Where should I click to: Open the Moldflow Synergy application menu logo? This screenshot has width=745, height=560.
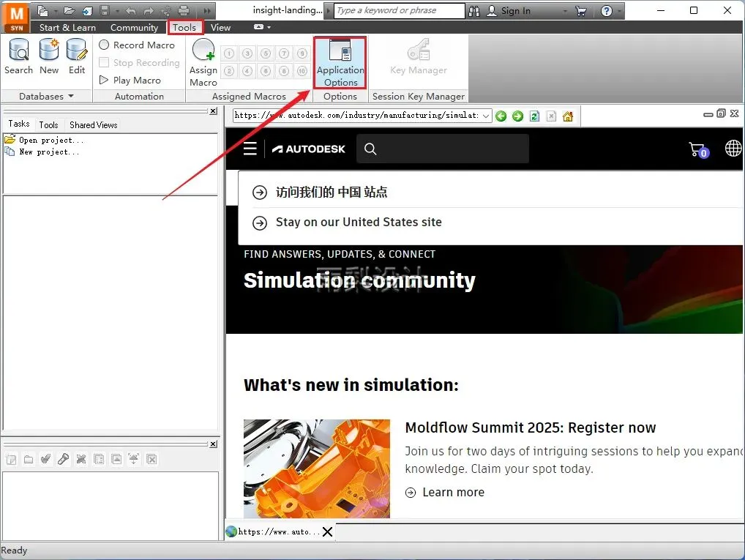point(16,17)
